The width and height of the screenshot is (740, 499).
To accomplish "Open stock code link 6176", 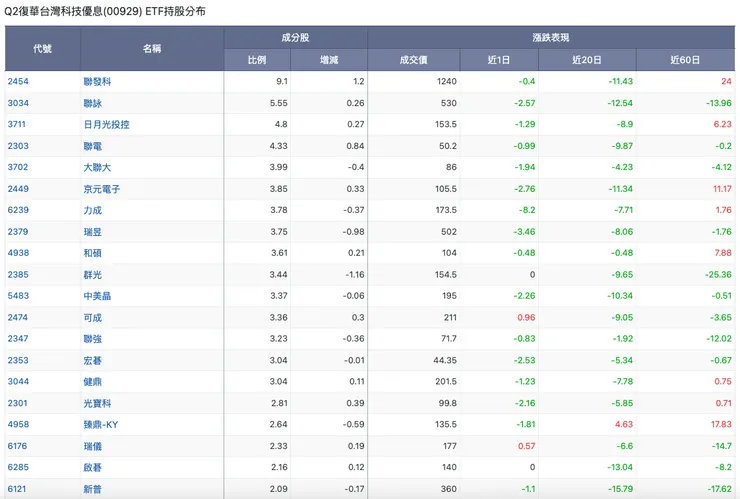I will (x=17, y=446).
